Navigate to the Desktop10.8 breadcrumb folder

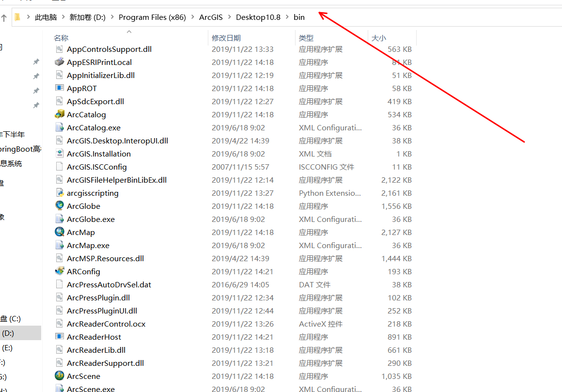[258, 17]
